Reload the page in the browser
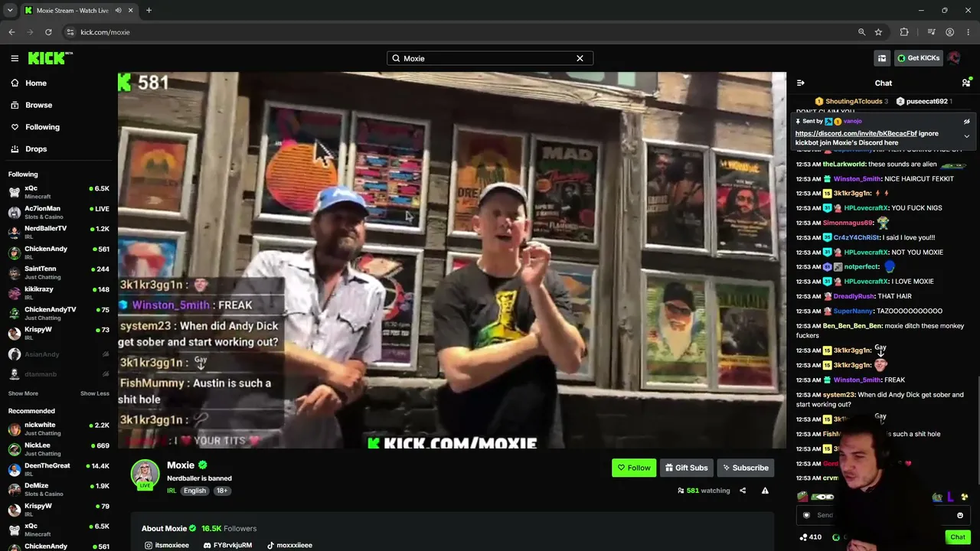 48,32
